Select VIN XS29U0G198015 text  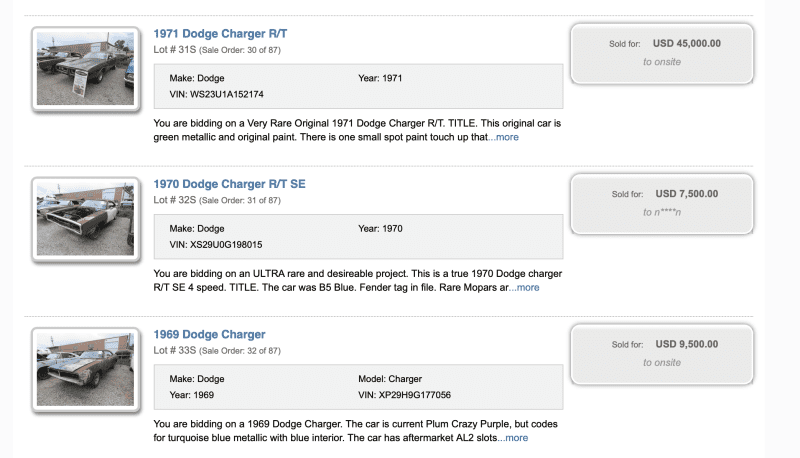pos(216,245)
